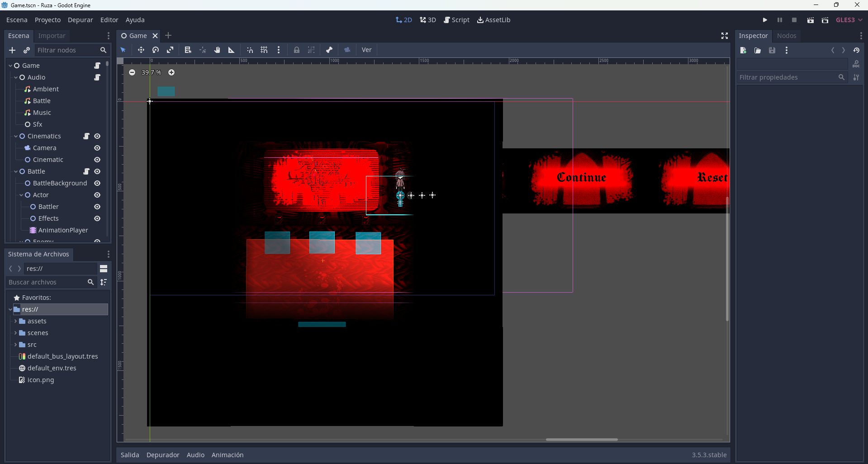
Task: Zoom out the canvas with minus button
Action: pos(132,72)
